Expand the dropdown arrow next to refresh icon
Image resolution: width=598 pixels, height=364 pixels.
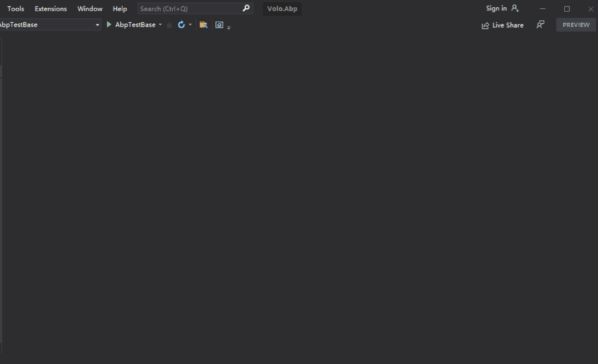(x=190, y=25)
